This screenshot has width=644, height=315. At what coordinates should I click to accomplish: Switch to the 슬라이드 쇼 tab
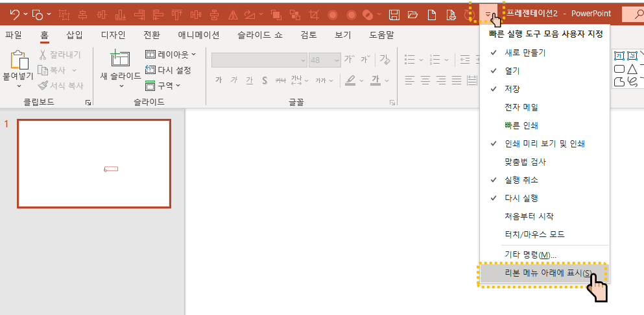coord(259,35)
